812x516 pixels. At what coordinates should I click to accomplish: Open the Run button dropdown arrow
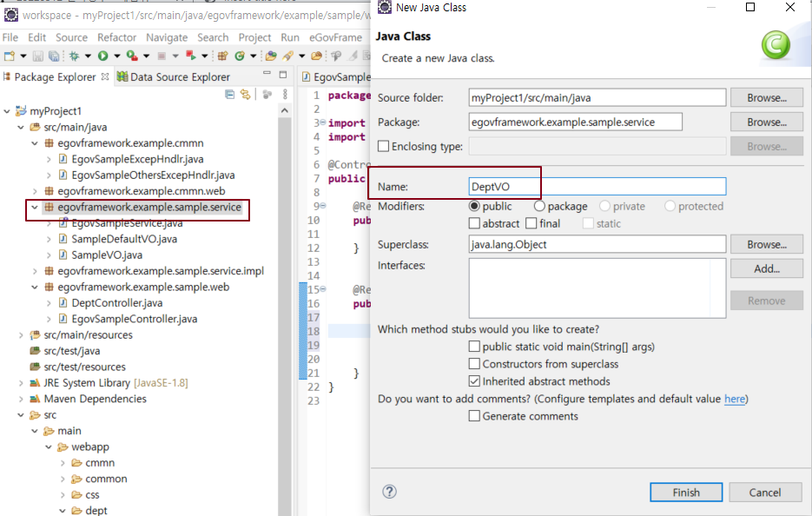116,56
